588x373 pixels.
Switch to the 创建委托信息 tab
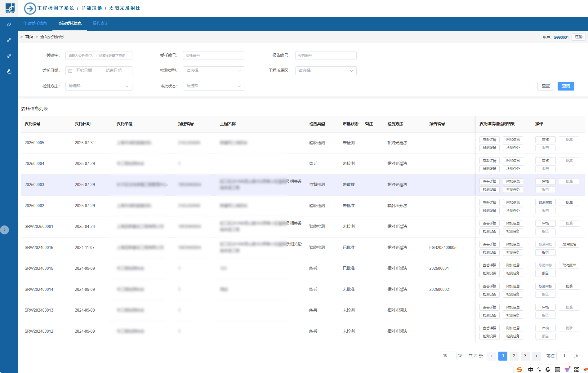[35, 24]
